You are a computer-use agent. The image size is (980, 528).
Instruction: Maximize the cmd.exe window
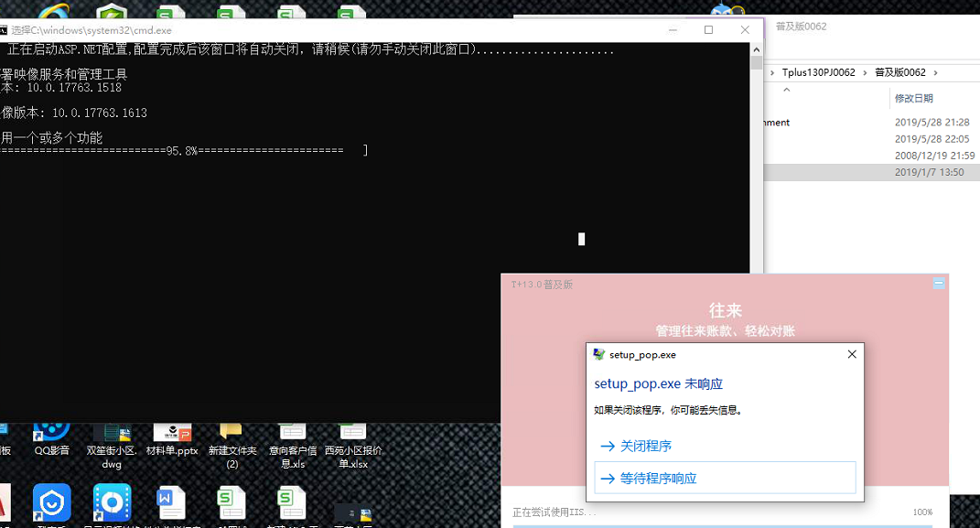pos(708,30)
